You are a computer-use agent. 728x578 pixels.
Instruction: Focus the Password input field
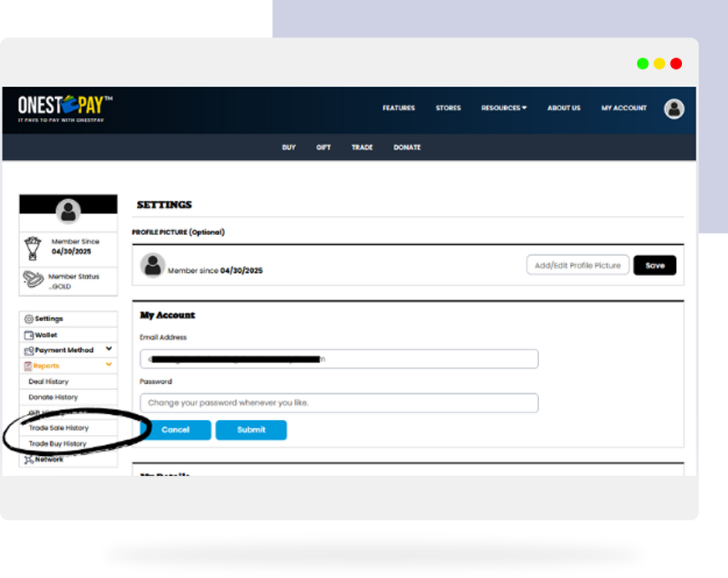click(x=339, y=403)
